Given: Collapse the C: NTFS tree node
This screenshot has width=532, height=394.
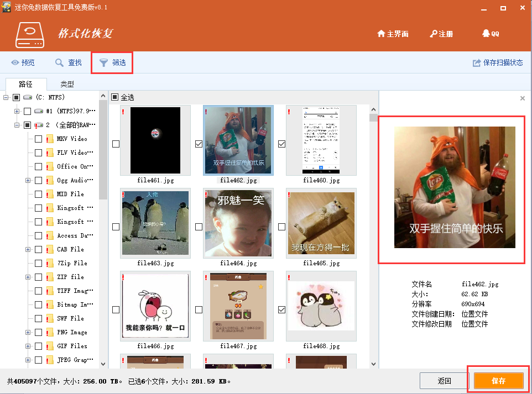Looking at the screenshot, I should [x=6, y=98].
